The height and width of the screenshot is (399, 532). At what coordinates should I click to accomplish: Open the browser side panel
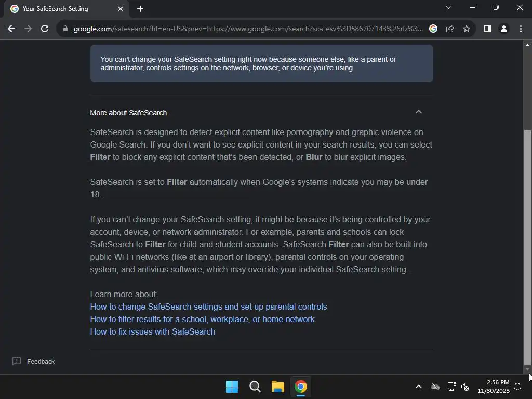coord(487,29)
